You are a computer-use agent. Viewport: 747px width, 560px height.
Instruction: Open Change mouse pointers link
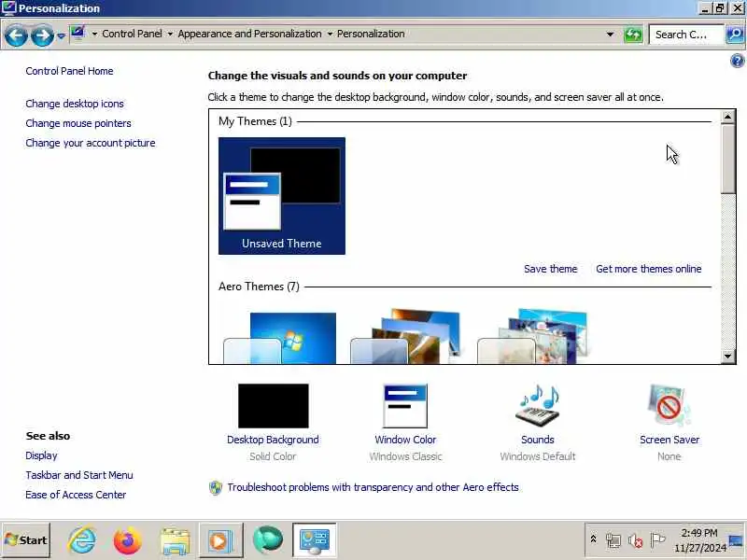point(78,123)
